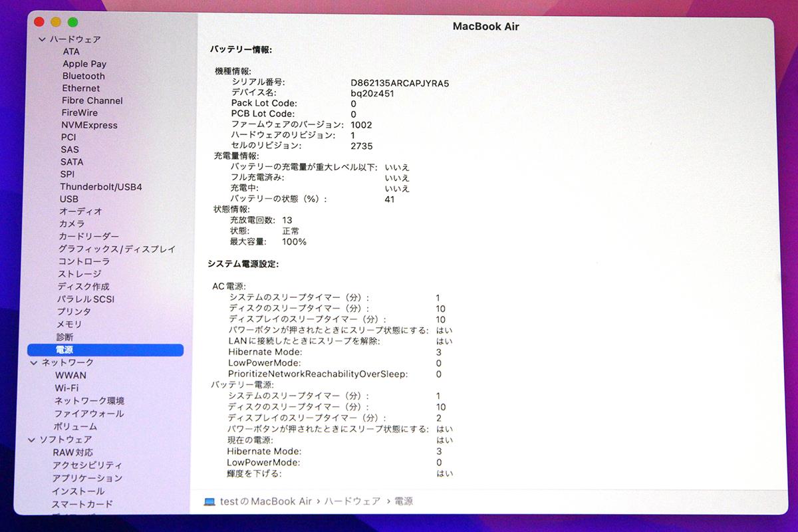This screenshot has height=532, width=798.
Task: Open the アクセシビリティ entry
Action: pos(88,465)
